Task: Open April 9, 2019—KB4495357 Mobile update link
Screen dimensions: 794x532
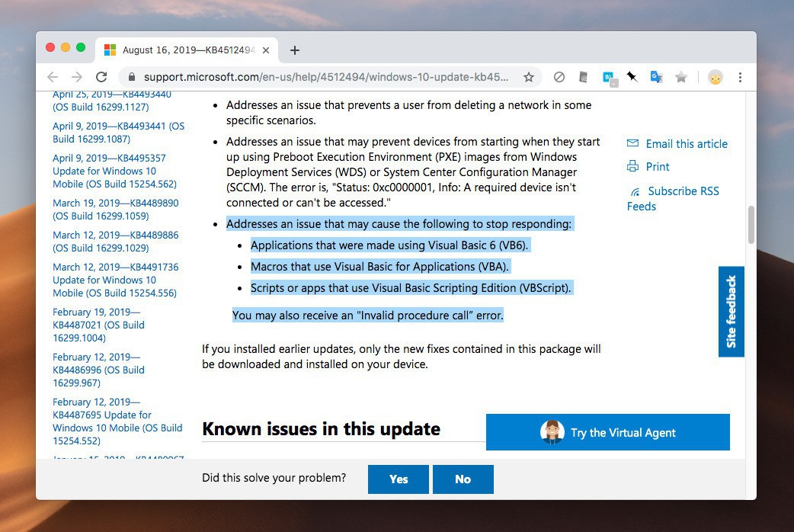Action: pos(114,171)
